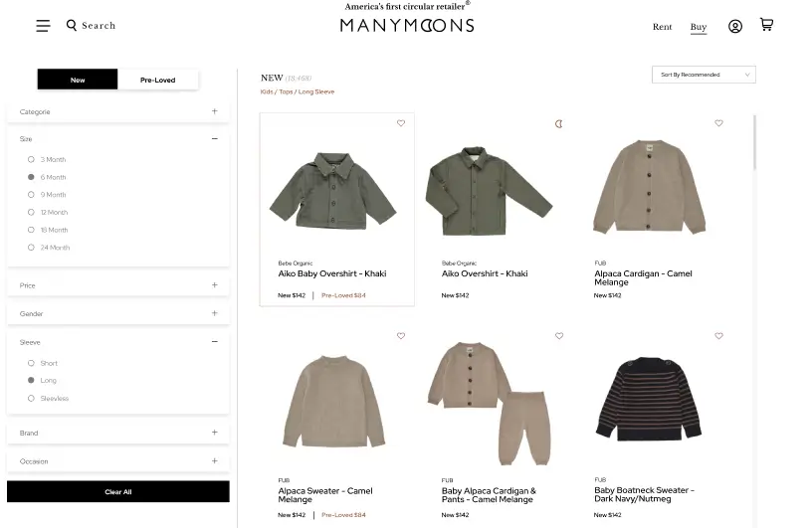Collapse the Size filter section
812x528 pixels.
click(214, 139)
